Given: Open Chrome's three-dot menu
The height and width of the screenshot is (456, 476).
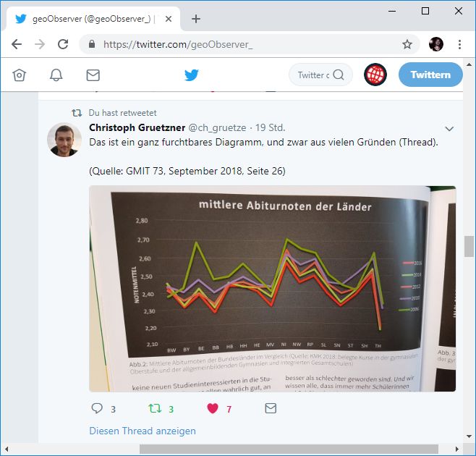Looking at the screenshot, I should point(459,44).
